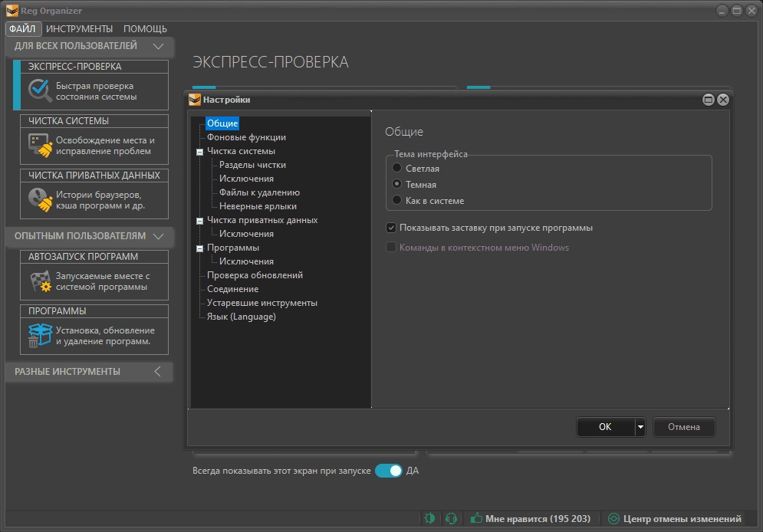Collapse the ДЛЯ ВСЕХ ПОЛЬЗОВАТЕЛЕЙ section chevron

pyautogui.click(x=158, y=46)
